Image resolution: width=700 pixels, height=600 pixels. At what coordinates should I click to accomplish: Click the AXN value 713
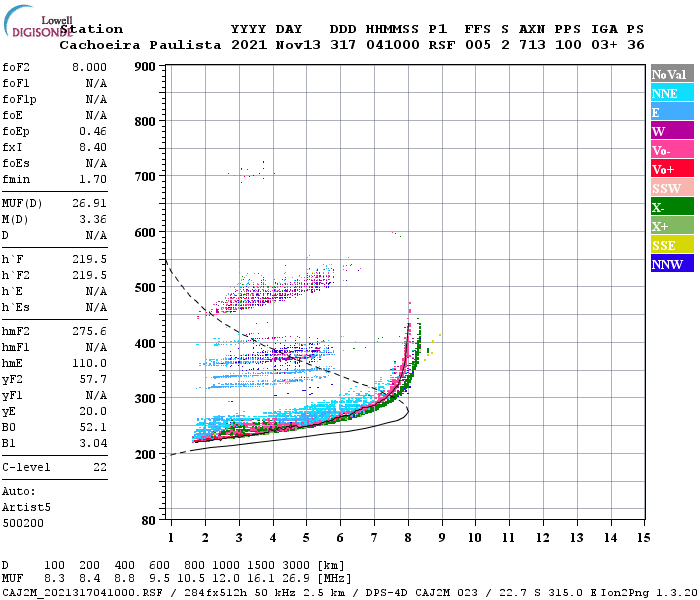click(x=532, y=45)
